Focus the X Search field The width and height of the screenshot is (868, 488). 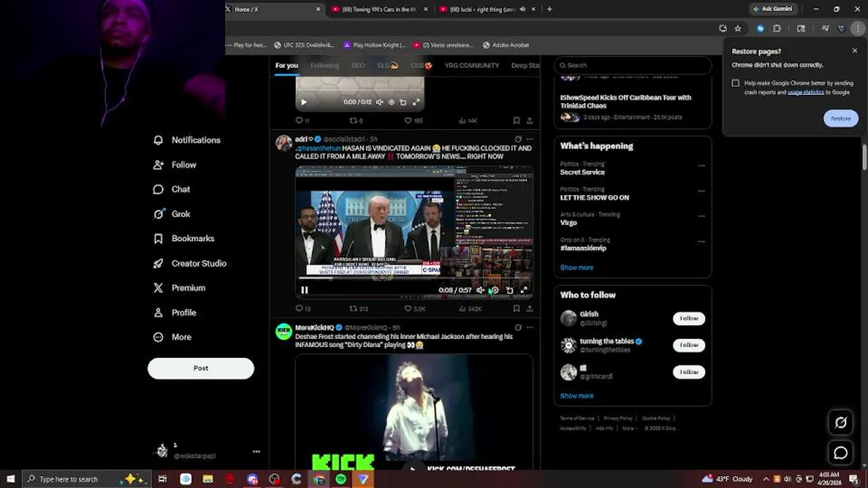633,65
